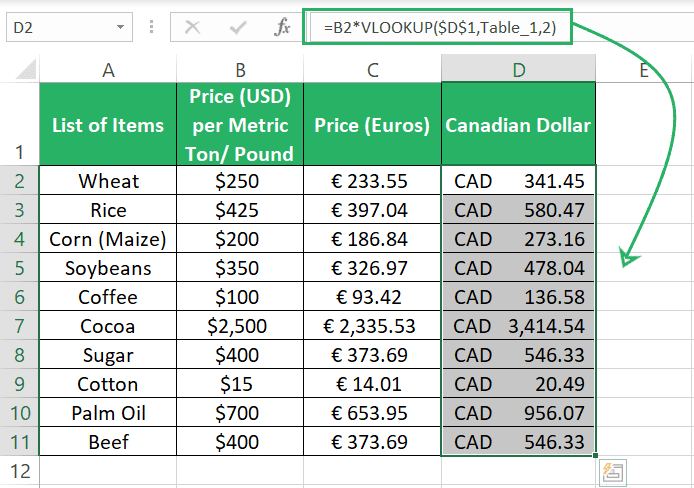This screenshot has height=488, width=694.
Task: Confirm formula with checkmark icon
Action: click(238, 28)
